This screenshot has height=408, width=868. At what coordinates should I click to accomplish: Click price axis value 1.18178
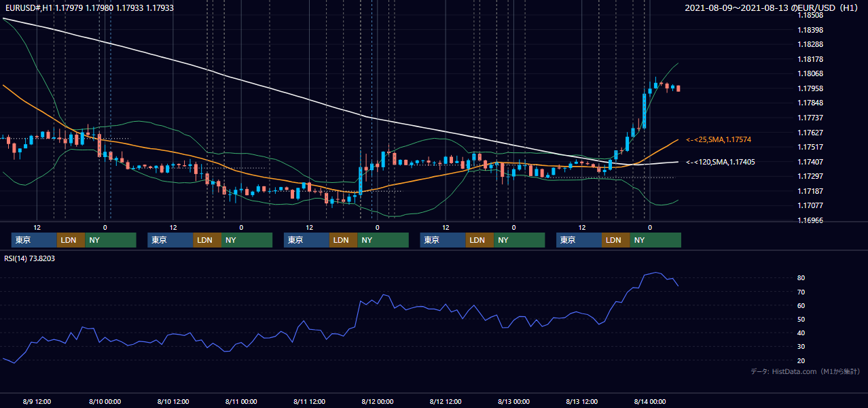click(x=810, y=59)
